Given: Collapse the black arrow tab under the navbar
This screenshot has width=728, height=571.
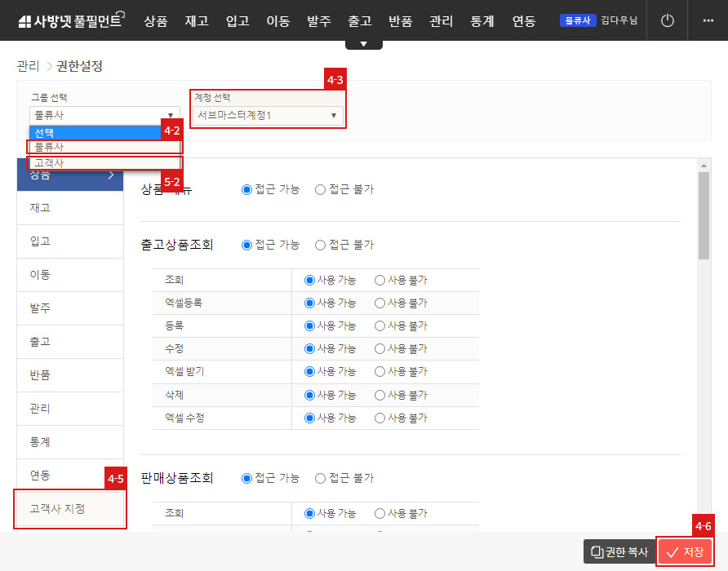Looking at the screenshot, I should pos(363,42).
